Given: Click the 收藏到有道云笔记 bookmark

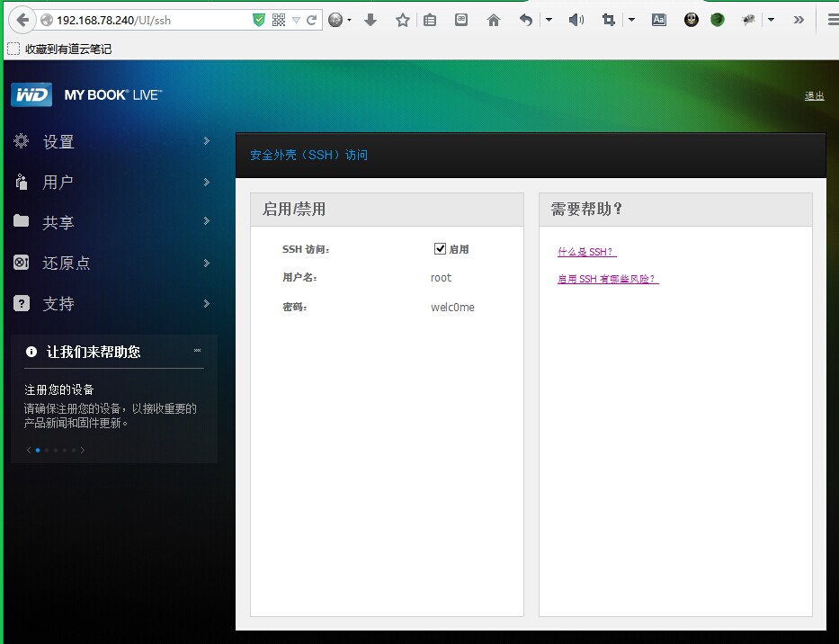Looking at the screenshot, I should tap(60, 49).
